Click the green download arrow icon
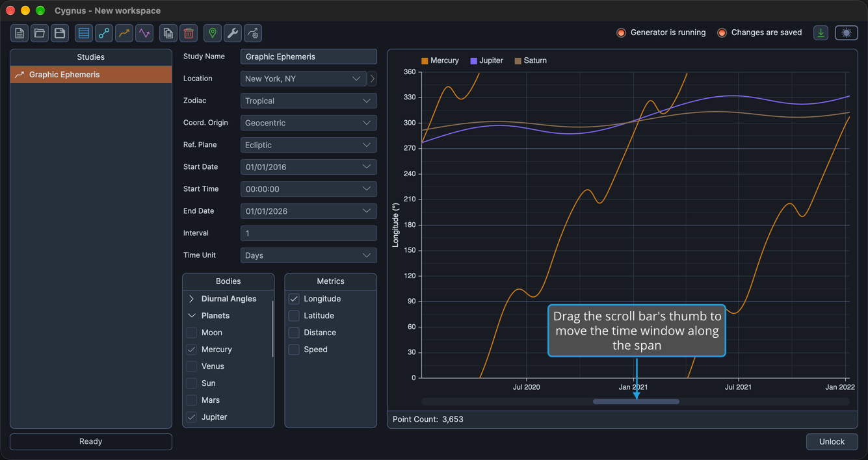This screenshot has width=868, height=460. [x=821, y=32]
